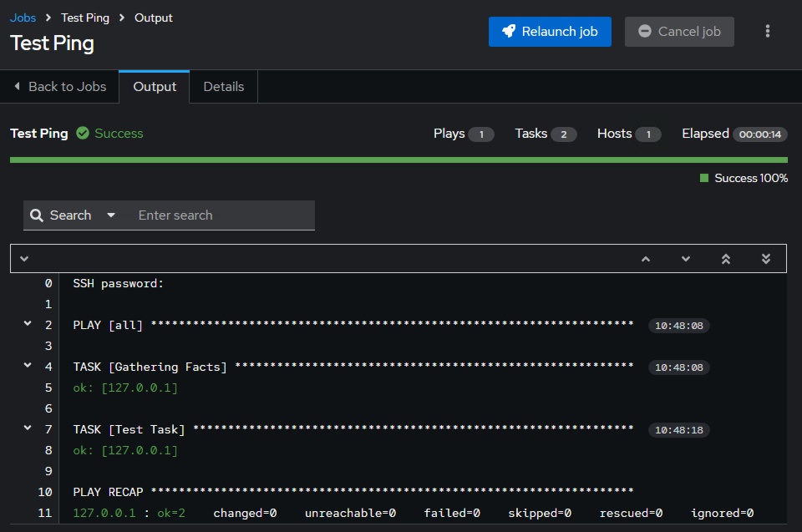Click the green Success check icon
802x532 pixels.
(84, 133)
